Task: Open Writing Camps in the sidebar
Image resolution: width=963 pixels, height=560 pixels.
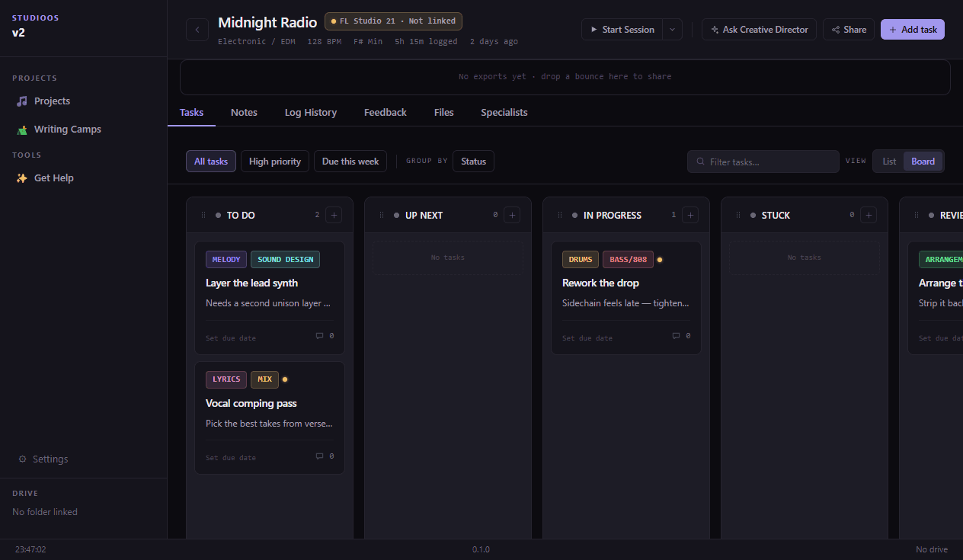Action: (x=67, y=130)
